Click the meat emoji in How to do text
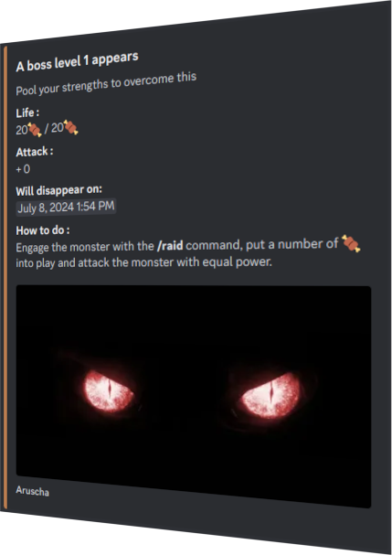This screenshot has height=555, width=392. pos(351,243)
